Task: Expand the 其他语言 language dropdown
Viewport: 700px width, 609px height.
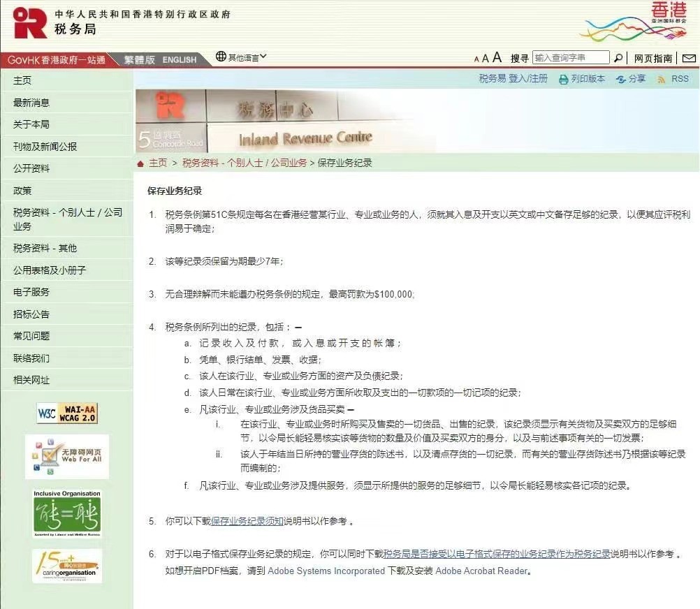Action: (241, 57)
